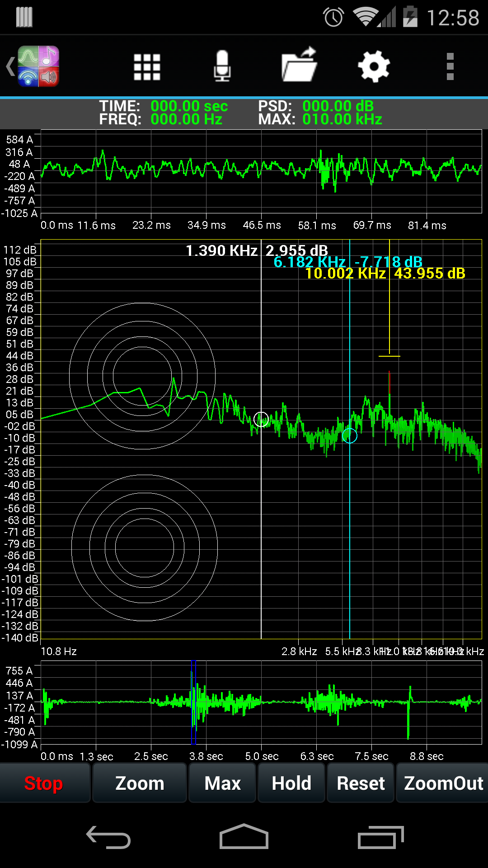Screen dimensions: 488x868
Task: Tap the lower concentric circle control
Action: coord(145,548)
